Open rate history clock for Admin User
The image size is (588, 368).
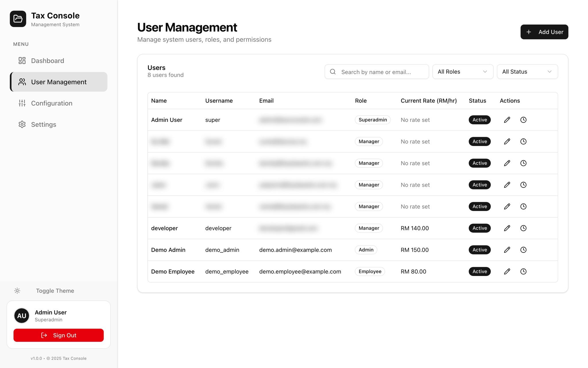[523, 120]
